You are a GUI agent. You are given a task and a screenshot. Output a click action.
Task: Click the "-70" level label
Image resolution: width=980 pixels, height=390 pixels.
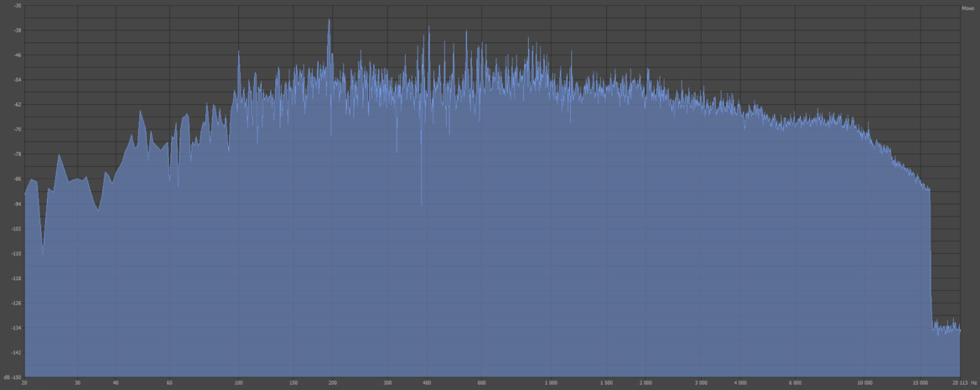click(x=17, y=129)
